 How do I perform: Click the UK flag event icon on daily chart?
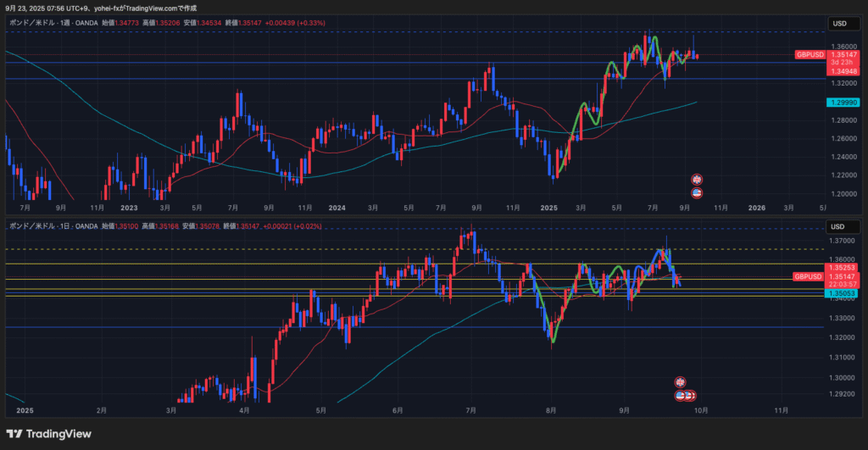click(x=679, y=382)
